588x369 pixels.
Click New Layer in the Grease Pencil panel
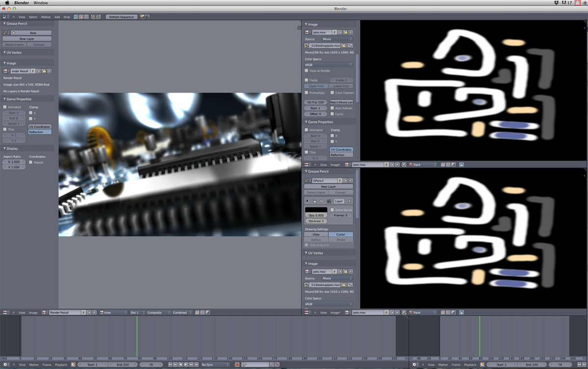(x=327, y=186)
